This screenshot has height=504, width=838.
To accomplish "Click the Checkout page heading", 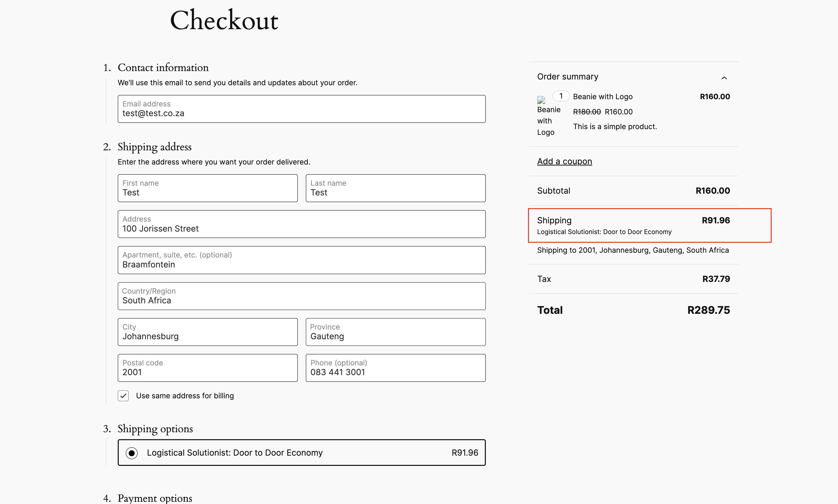I will tap(224, 20).
